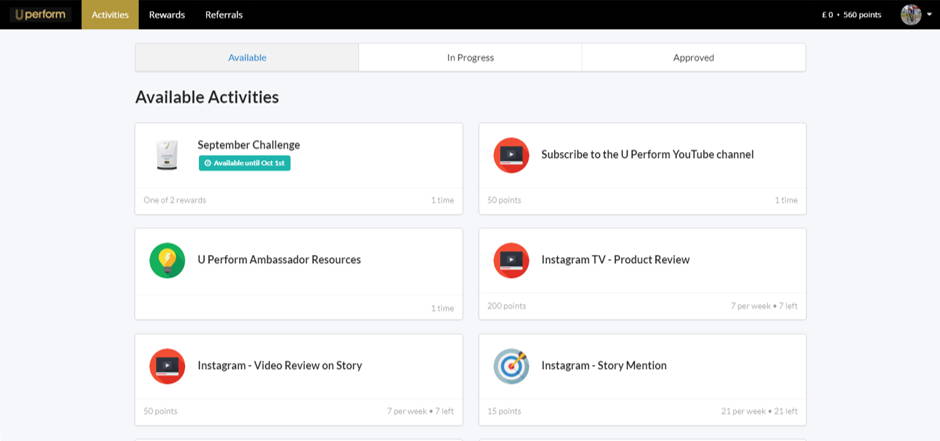The width and height of the screenshot is (940, 441).
Task: Click the Available until Oct 1st badge
Action: [x=245, y=163]
